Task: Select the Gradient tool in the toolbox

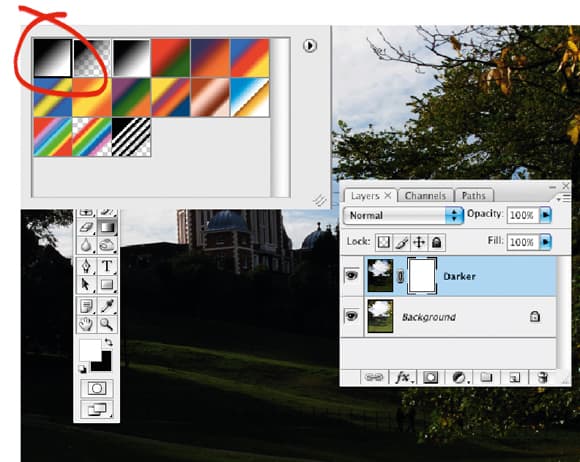Action: tap(107, 227)
